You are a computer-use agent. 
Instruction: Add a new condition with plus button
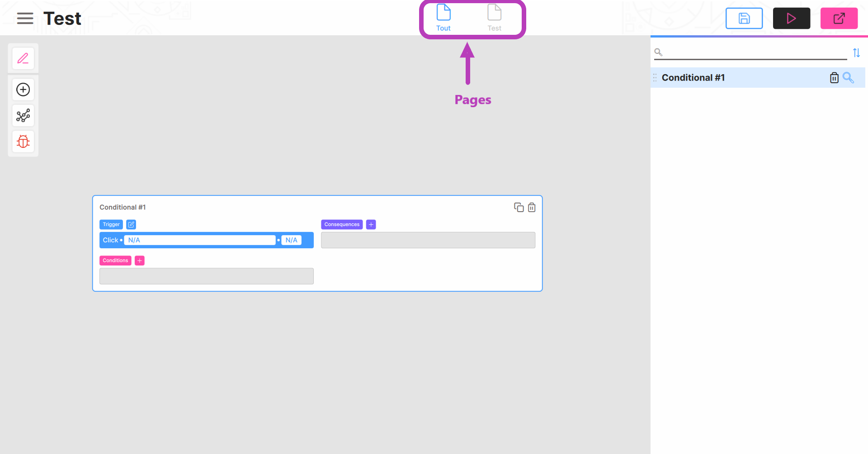tap(140, 260)
